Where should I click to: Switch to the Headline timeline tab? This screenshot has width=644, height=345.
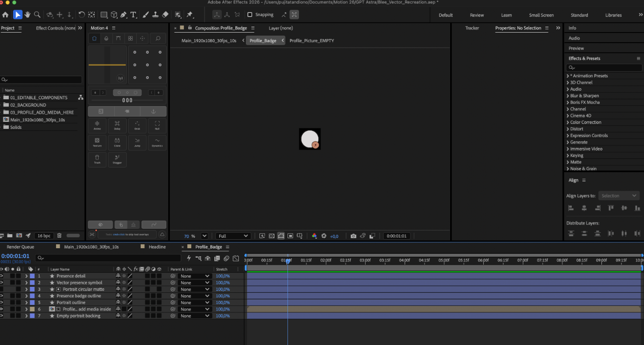coord(157,247)
